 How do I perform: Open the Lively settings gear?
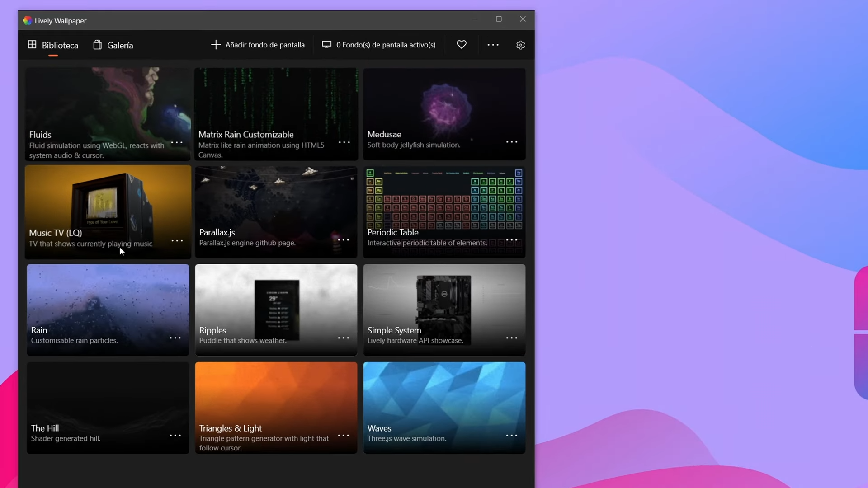[520, 45]
